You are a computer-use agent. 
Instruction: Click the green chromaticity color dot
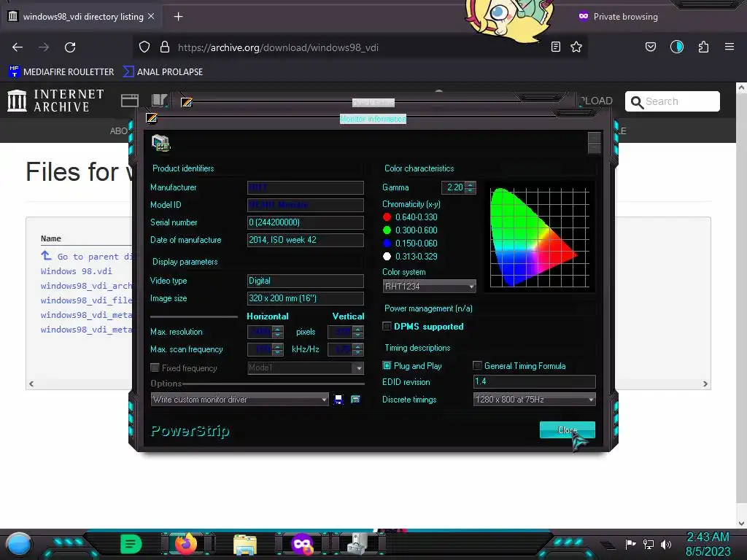coord(387,230)
